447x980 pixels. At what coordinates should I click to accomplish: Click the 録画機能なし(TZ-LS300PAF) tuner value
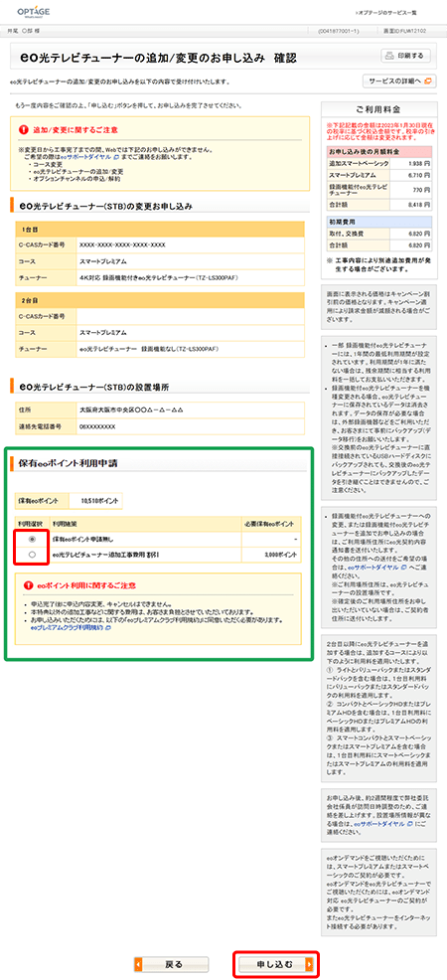(x=149, y=348)
